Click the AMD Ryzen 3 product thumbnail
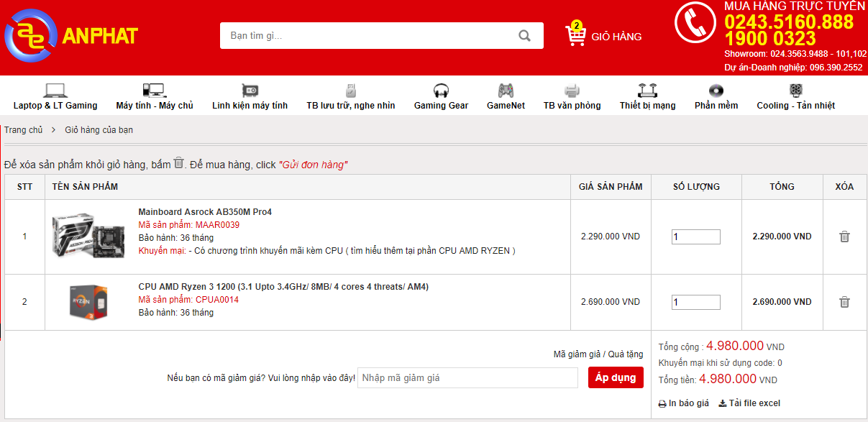868x422 pixels. click(x=88, y=302)
